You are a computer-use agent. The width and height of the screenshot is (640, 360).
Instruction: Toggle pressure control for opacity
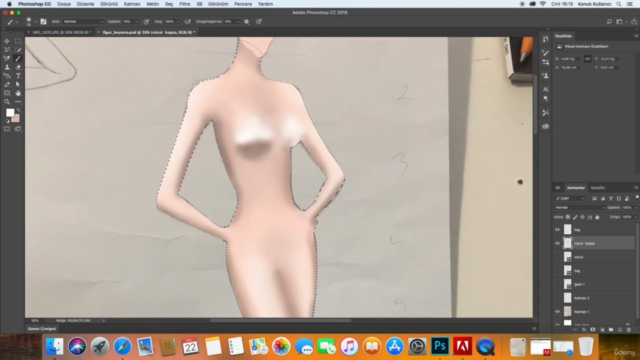146,22
